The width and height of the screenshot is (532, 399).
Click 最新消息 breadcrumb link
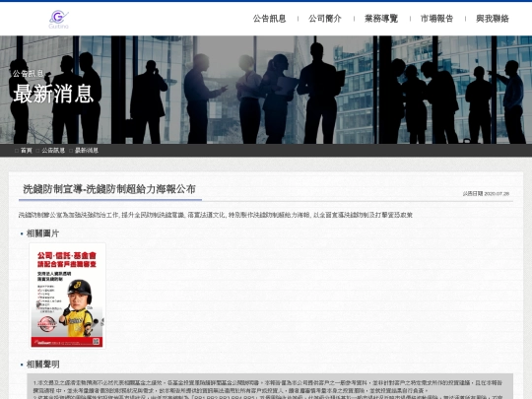(87, 151)
